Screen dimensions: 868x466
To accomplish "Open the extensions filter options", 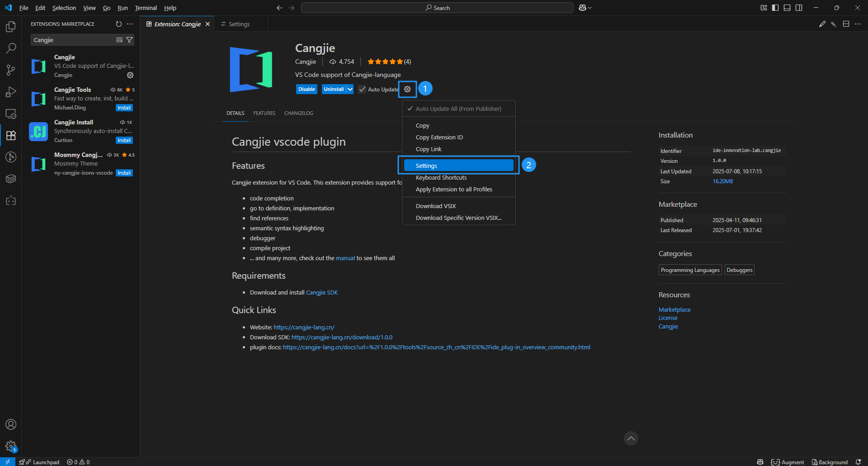I will (x=129, y=40).
